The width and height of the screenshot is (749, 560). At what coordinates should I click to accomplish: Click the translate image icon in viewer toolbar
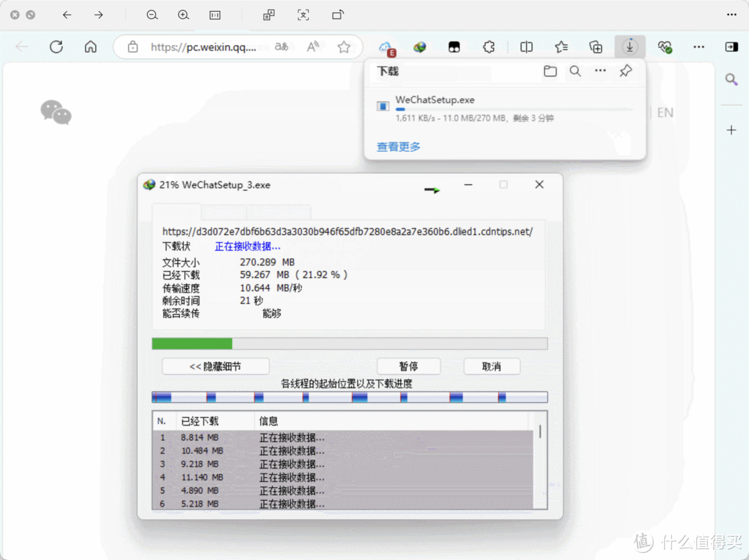point(269,15)
